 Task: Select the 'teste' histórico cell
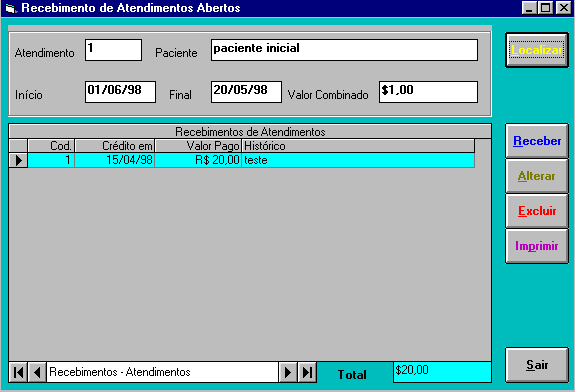click(x=358, y=160)
